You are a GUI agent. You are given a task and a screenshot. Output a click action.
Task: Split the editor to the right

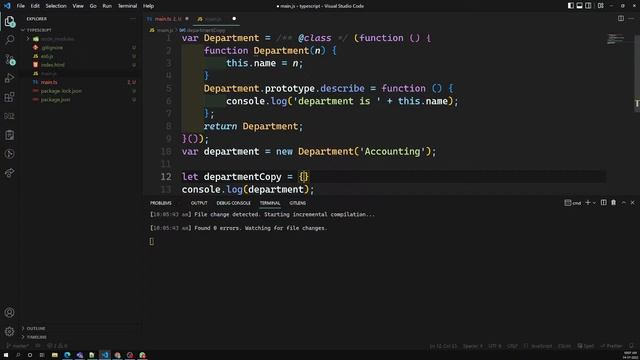tap(621, 18)
